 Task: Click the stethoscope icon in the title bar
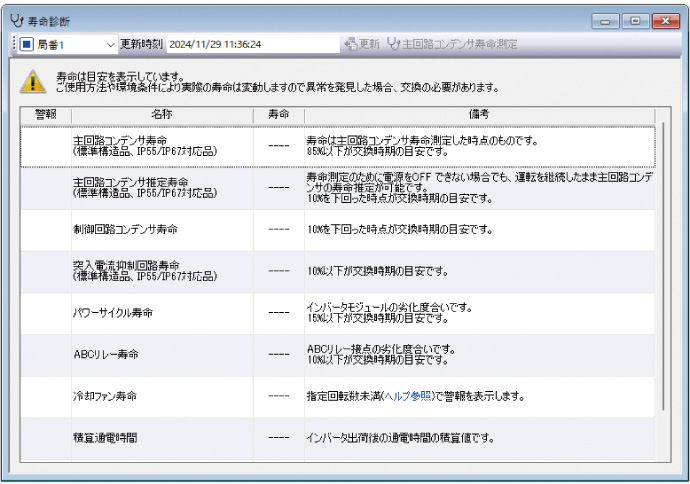pos(15,19)
